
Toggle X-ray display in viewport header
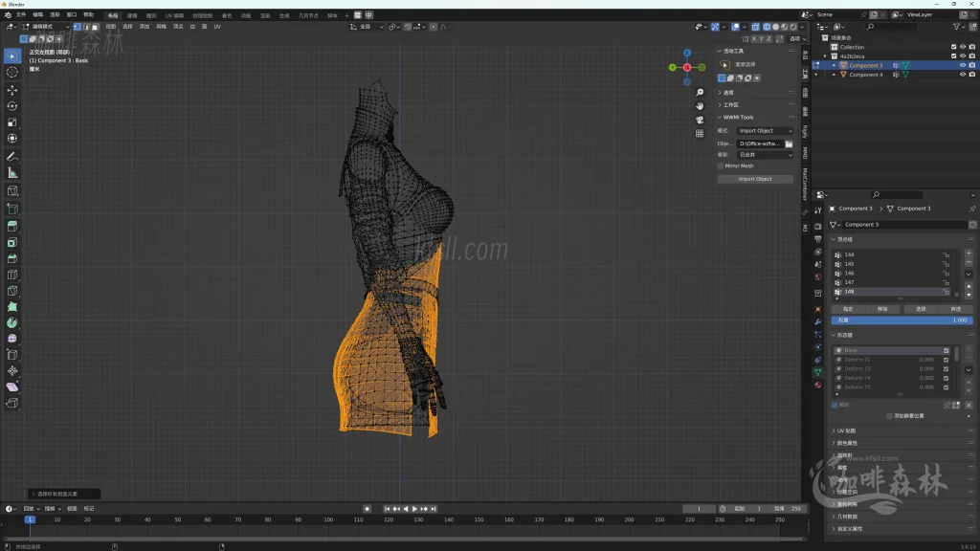click(x=755, y=27)
